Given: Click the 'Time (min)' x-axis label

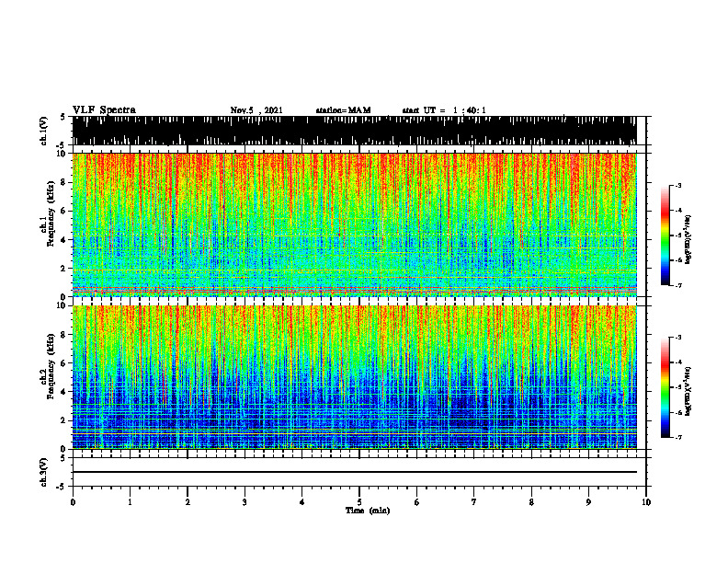Looking at the screenshot, I should [368, 511].
